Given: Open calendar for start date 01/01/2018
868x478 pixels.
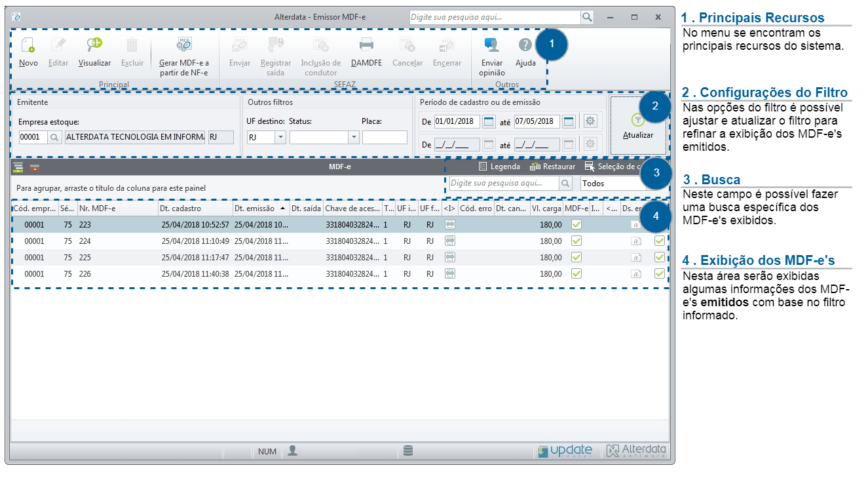Looking at the screenshot, I should coord(489,121).
